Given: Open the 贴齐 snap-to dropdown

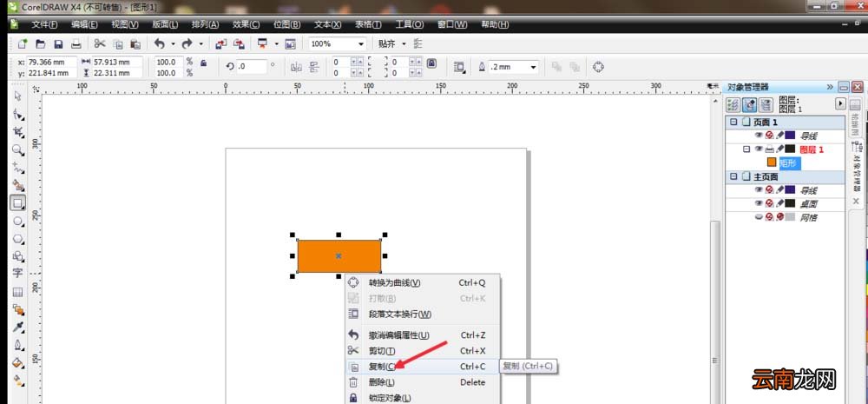Looking at the screenshot, I should pos(404,43).
